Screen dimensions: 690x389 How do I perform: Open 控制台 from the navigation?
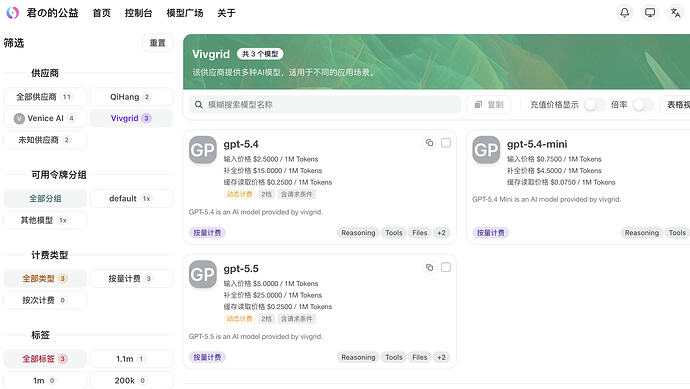point(139,13)
